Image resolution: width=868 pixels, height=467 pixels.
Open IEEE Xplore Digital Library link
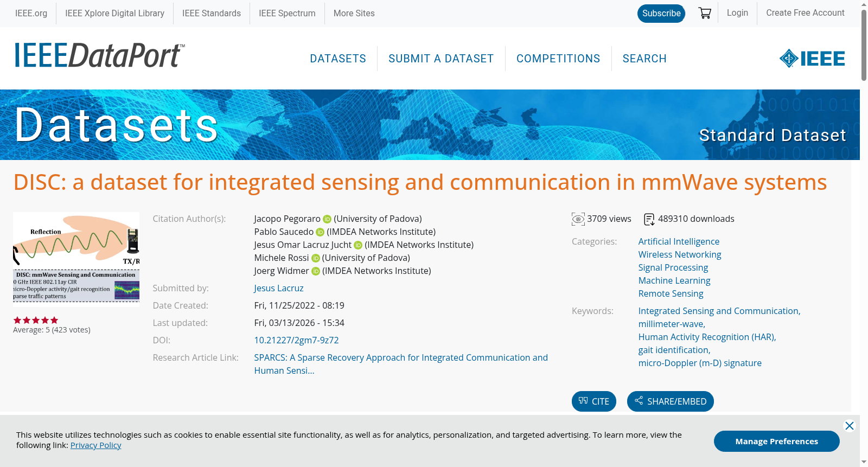pyautogui.click(x=115, y=13)
